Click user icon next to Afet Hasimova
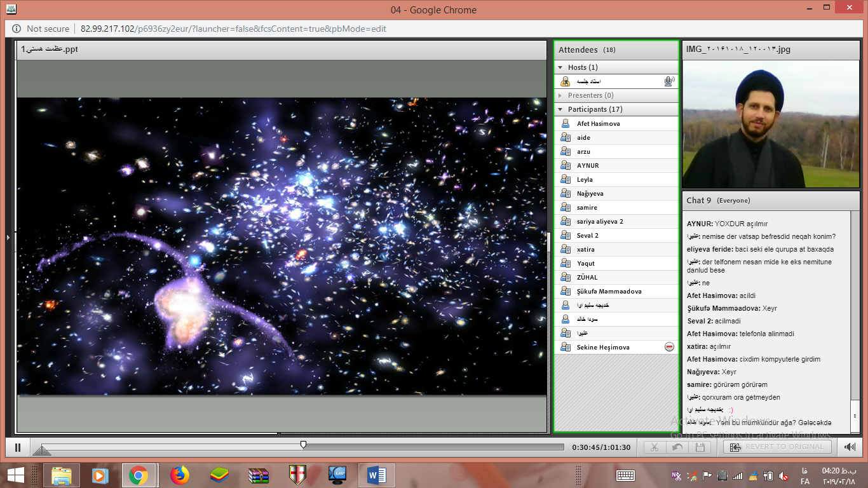This screenshot has width=868, height=488. [566, 124]
